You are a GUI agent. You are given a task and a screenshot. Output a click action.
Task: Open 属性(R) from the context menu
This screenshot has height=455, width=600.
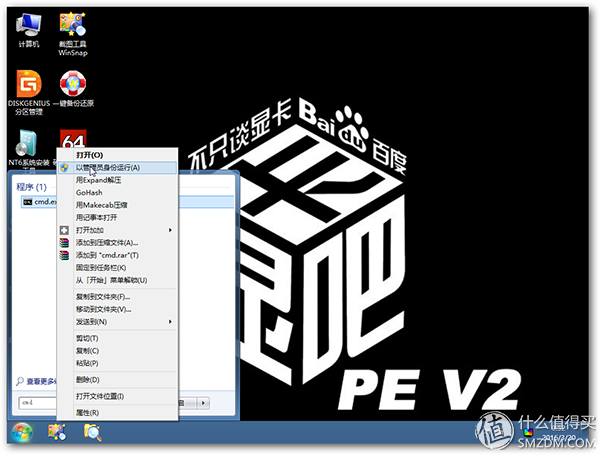(117, 413)
